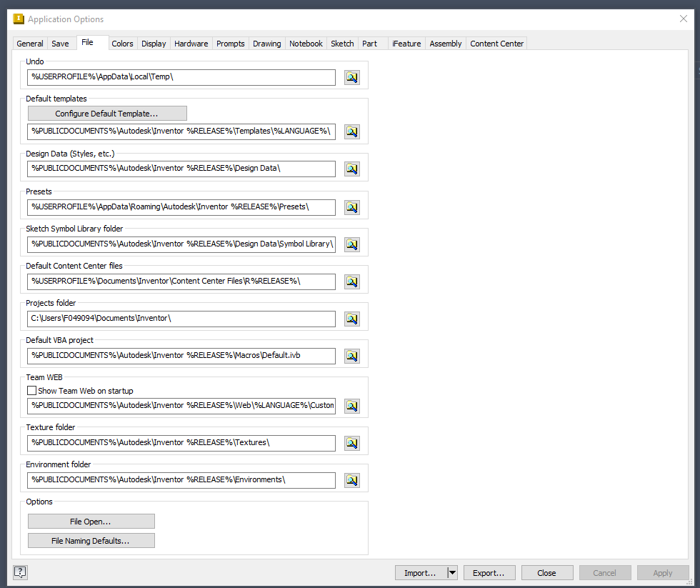Open help with the question mark icon

click(19, 572)
